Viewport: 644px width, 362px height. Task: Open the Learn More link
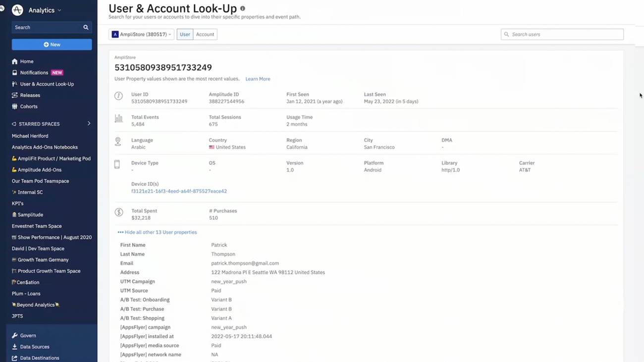[258, 79]
